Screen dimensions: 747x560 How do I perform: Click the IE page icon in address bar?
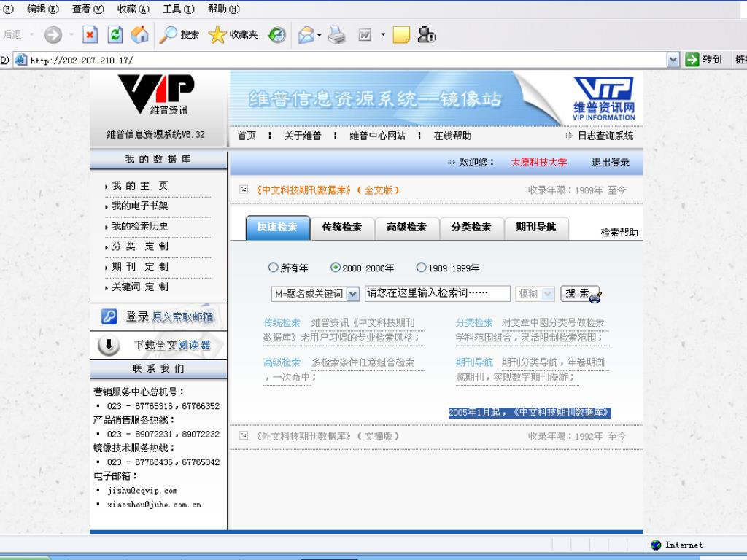[x=20, y=60]
